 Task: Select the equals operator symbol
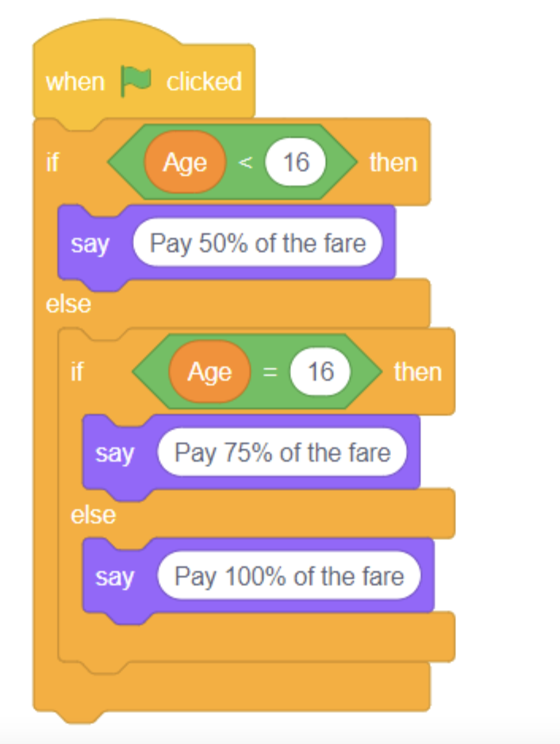click(x=270, y=372)
